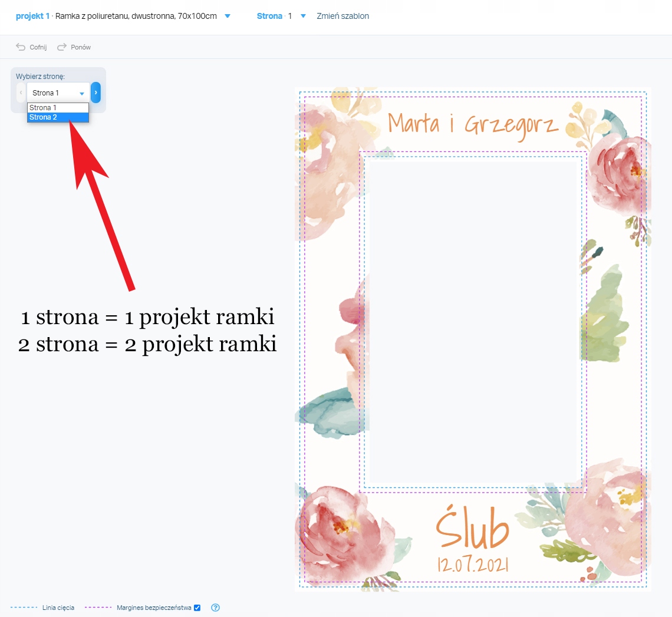Screen dimensions: 672x617
Task: Click the Ponów (redo) icon
Action: coord(61,47)
